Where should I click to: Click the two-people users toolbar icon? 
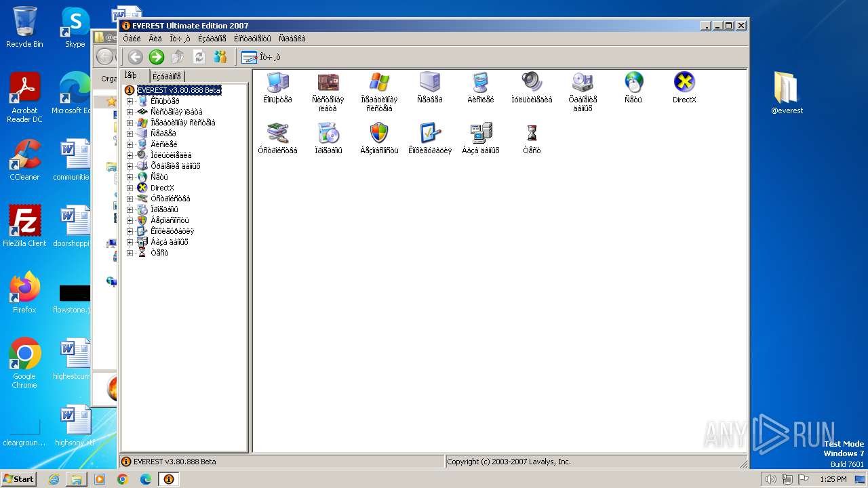click(x=220, y=57)
